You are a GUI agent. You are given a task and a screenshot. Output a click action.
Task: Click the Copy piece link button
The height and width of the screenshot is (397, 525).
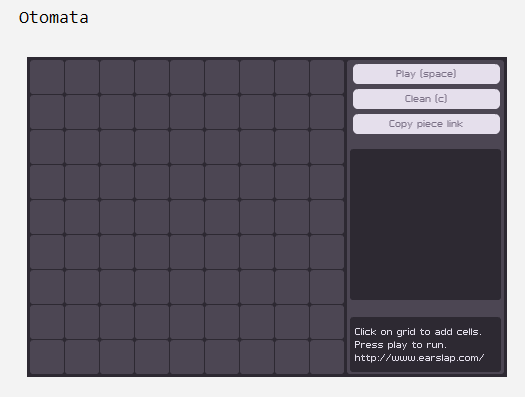pyautogui.click(x=426, y=124)
